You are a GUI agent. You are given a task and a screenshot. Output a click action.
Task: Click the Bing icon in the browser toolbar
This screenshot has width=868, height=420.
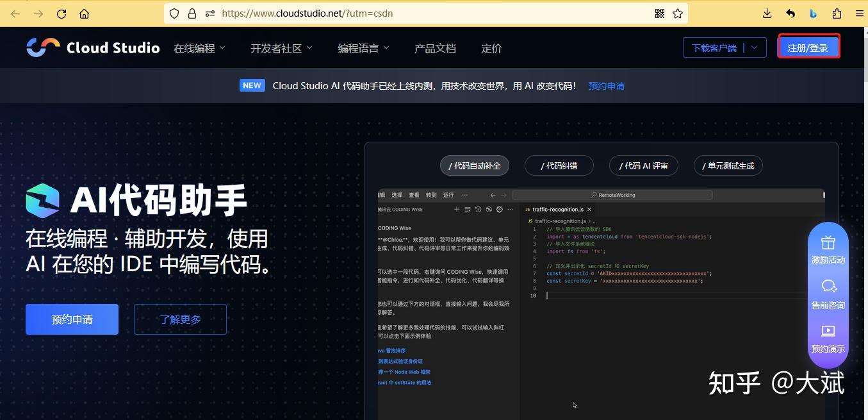tap(814, 13)
